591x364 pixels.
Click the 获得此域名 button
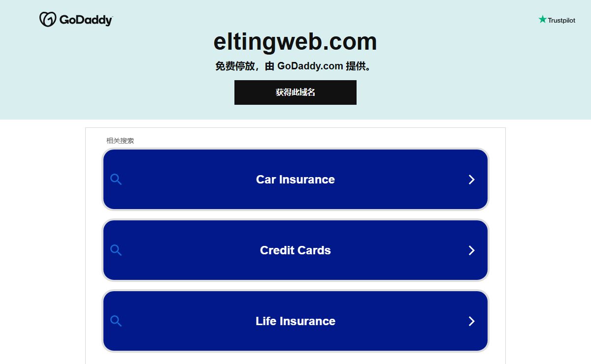tap(295, 92)
